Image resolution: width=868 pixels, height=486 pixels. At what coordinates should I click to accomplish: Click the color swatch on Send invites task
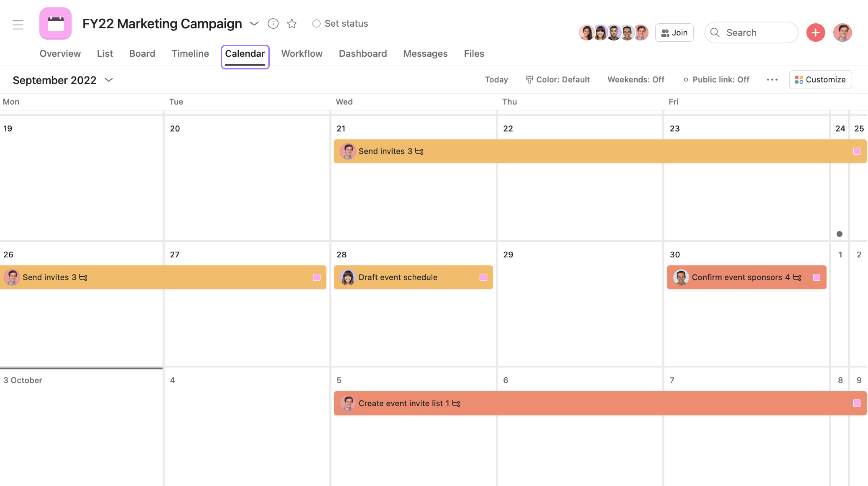[316, 277]
